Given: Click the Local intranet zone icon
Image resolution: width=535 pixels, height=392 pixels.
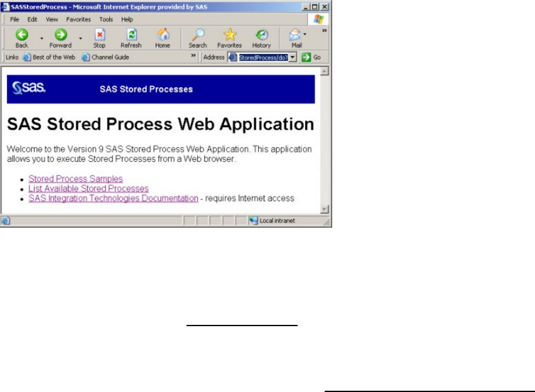Looking at the screenshot, I should pos(254,221).
